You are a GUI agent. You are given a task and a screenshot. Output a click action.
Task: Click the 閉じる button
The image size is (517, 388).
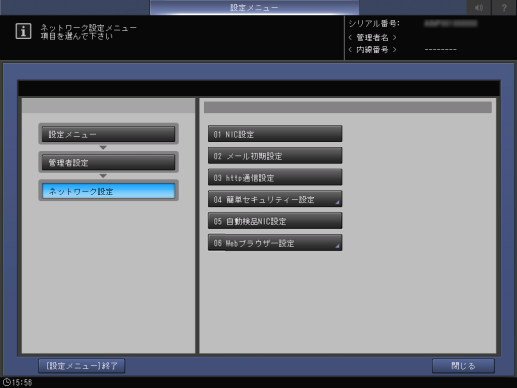point(463,366)
